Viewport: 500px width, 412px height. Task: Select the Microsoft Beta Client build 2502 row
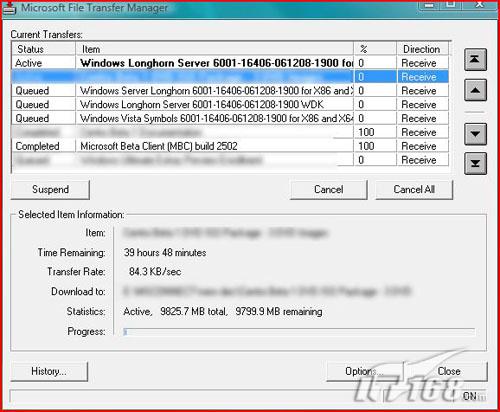[x=230, y=146]
